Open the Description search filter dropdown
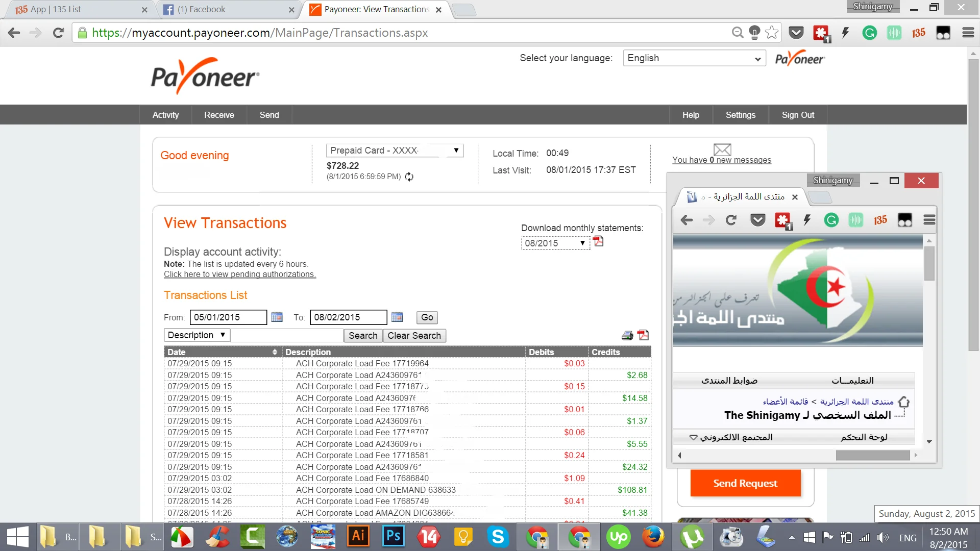980x551 pixels. click(x=197, y=335)
